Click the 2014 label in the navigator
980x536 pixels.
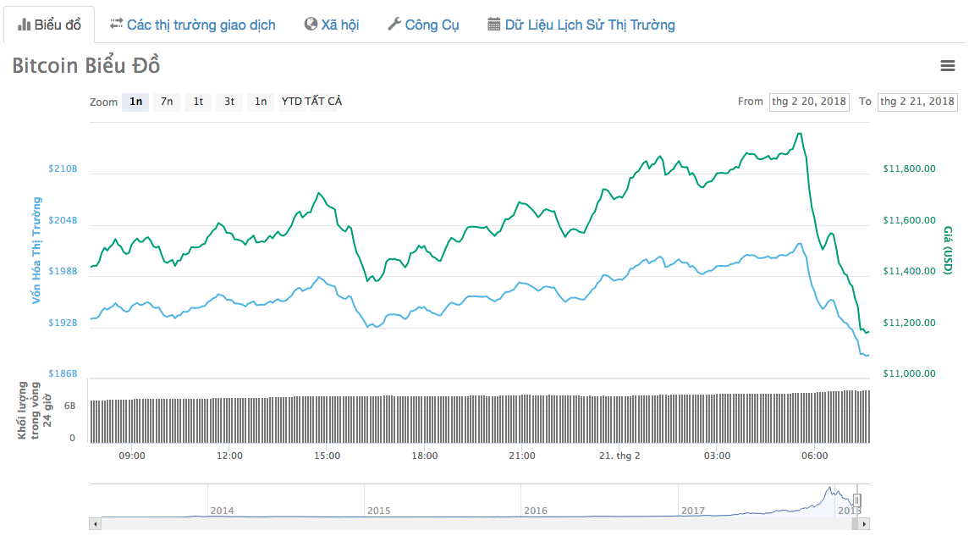222,511
